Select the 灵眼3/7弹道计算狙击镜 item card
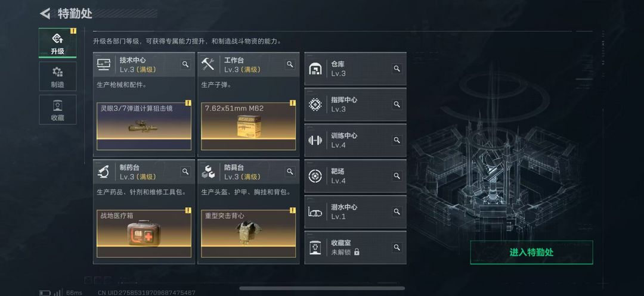 click(144, 126)
